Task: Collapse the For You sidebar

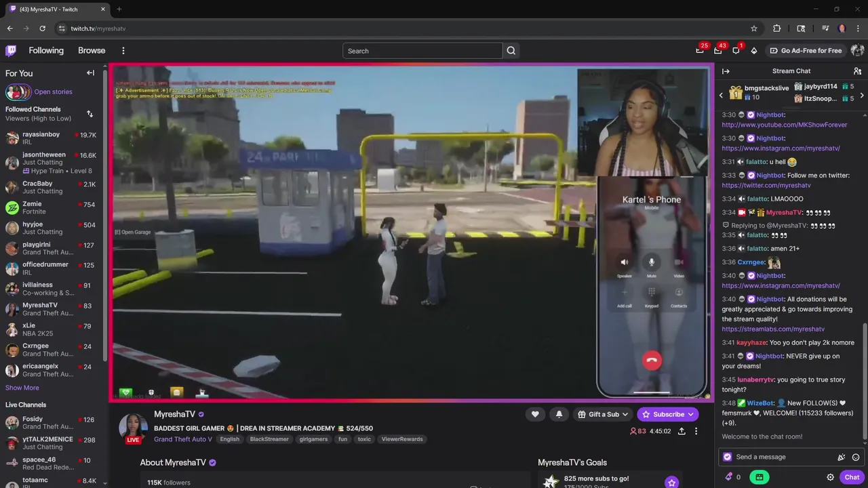Action: (x=90, y=73)
